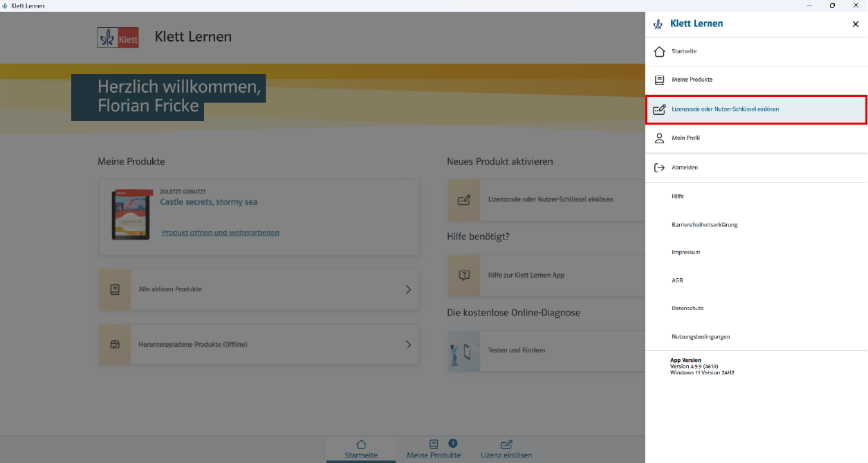
Task: Expand Alle aktiven Produkte with the chevron
Action: pyautogui.click(x=408, y=289)
